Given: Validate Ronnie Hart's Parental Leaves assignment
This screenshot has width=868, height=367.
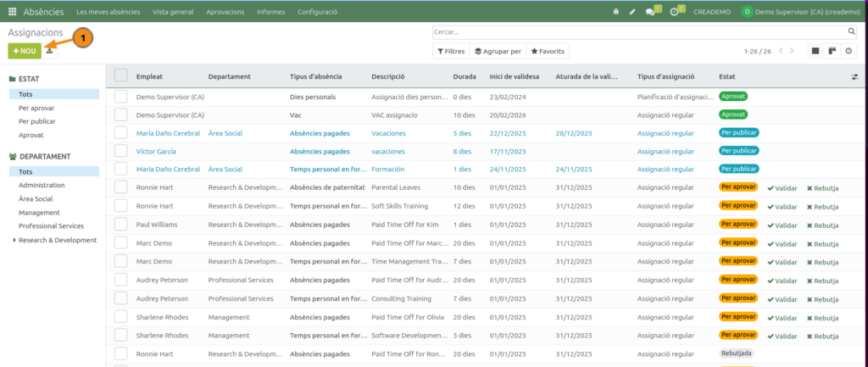Looking at the screenshot, I should point(782,188).
